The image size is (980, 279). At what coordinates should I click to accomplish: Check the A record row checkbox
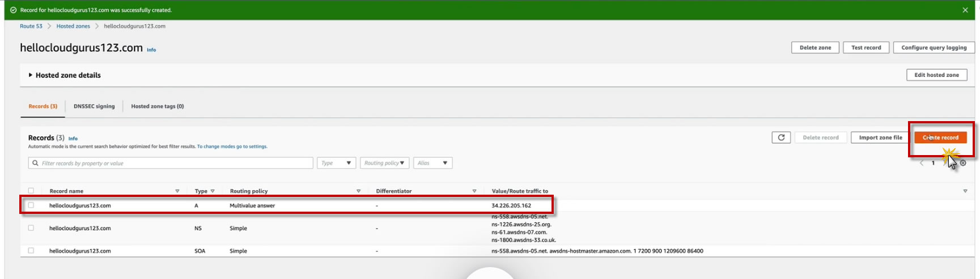pos(31,205)
